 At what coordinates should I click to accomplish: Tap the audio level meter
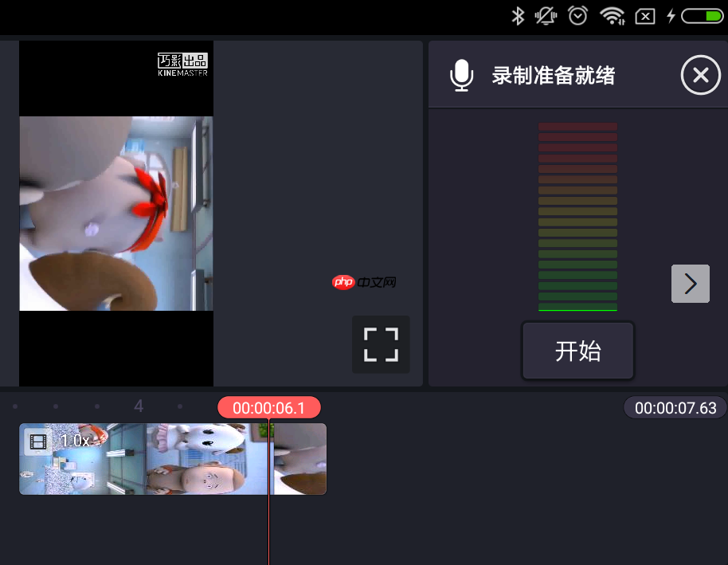tap(577, 217)
